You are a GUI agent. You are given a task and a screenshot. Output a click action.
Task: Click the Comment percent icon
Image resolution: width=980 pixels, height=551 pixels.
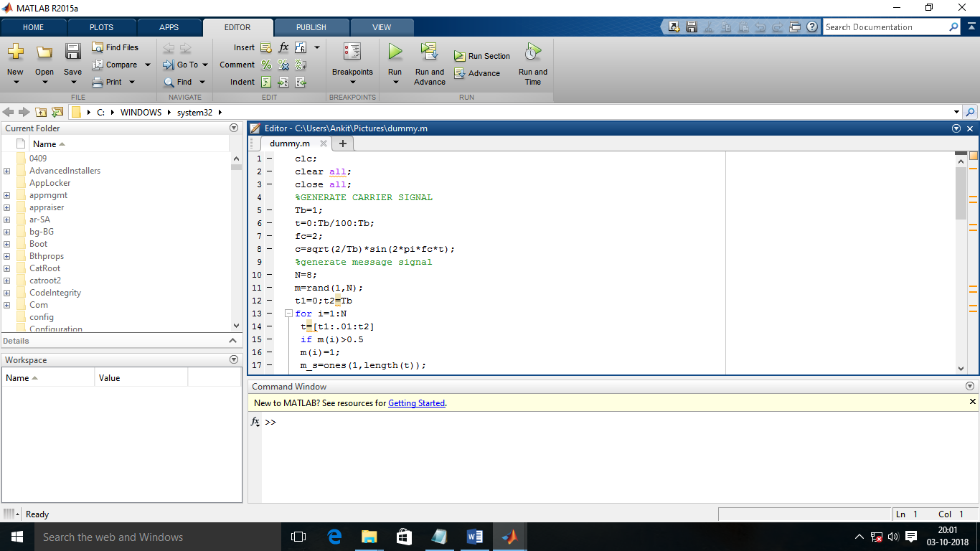click(266, 65)
